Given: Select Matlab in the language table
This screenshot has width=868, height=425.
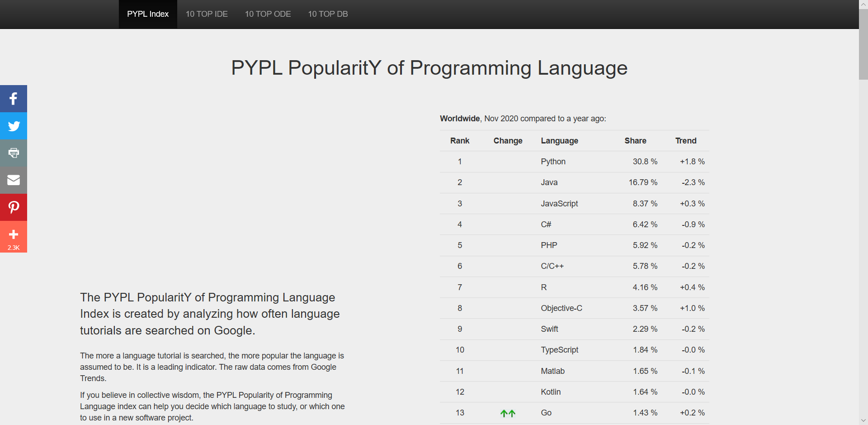Looking at the screenshot, I should 552,371.
